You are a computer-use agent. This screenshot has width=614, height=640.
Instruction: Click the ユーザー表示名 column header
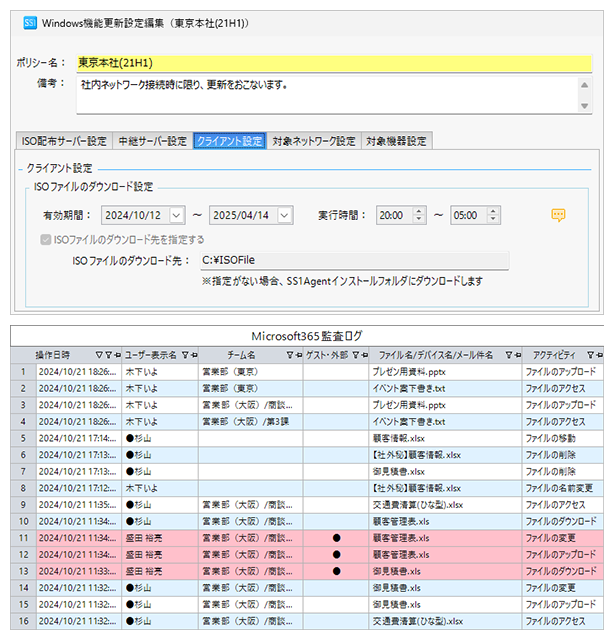pyautogui.click(x=151, y=355)
